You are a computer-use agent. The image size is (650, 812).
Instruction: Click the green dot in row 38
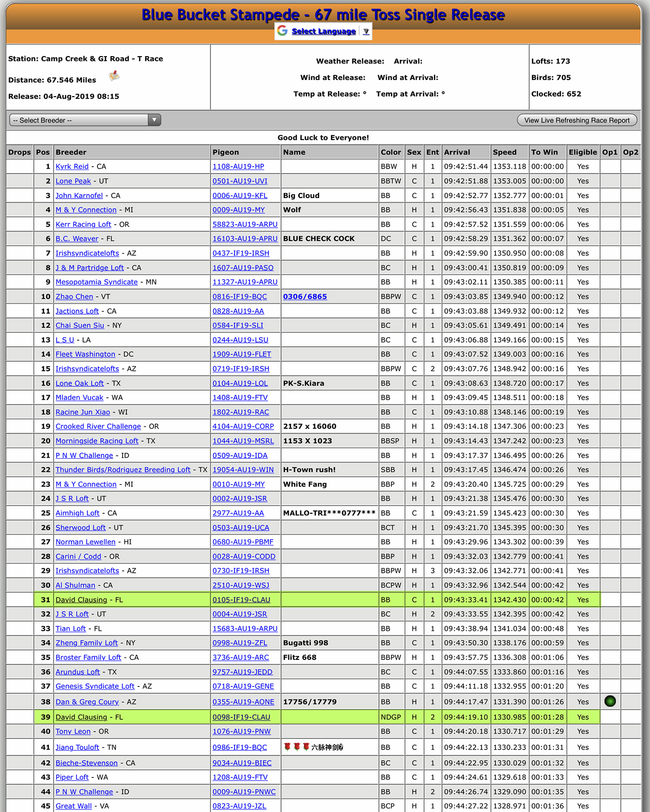(609, 701)
